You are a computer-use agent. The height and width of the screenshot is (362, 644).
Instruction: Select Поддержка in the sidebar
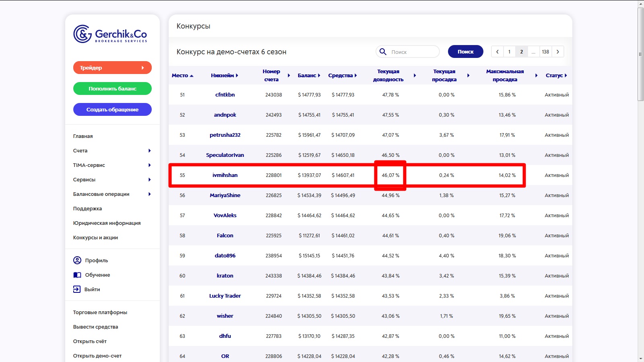pos(87,209)
